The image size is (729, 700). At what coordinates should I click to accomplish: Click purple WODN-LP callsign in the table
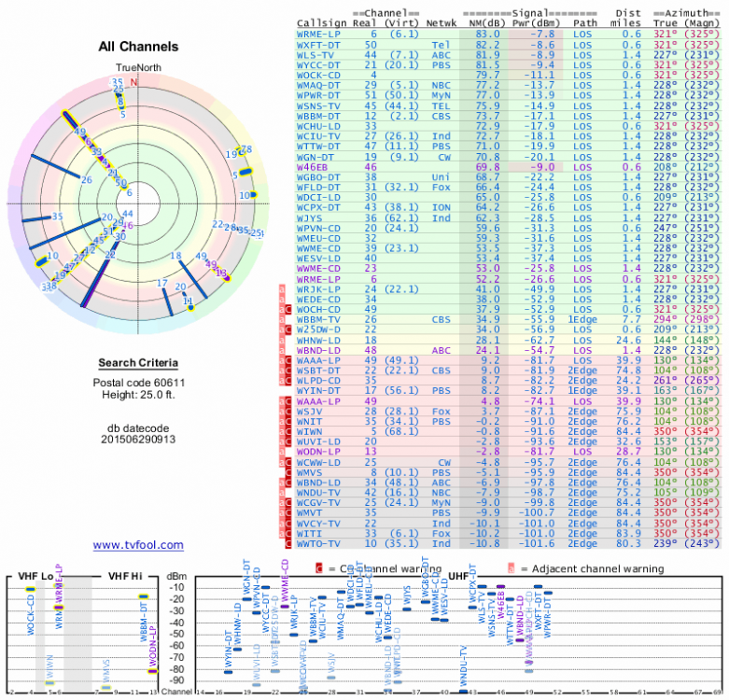click(318, 452)
